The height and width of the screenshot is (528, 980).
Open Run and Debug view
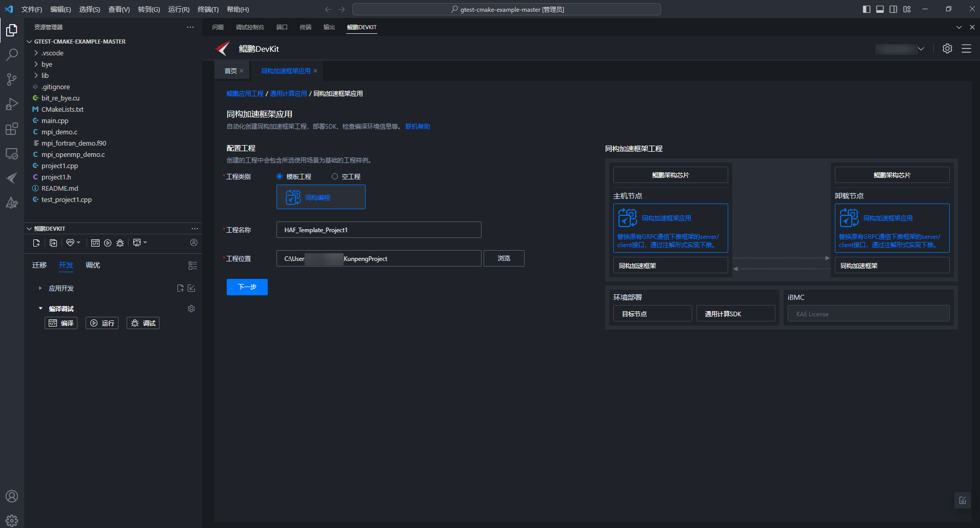click(x=12, y=104)
